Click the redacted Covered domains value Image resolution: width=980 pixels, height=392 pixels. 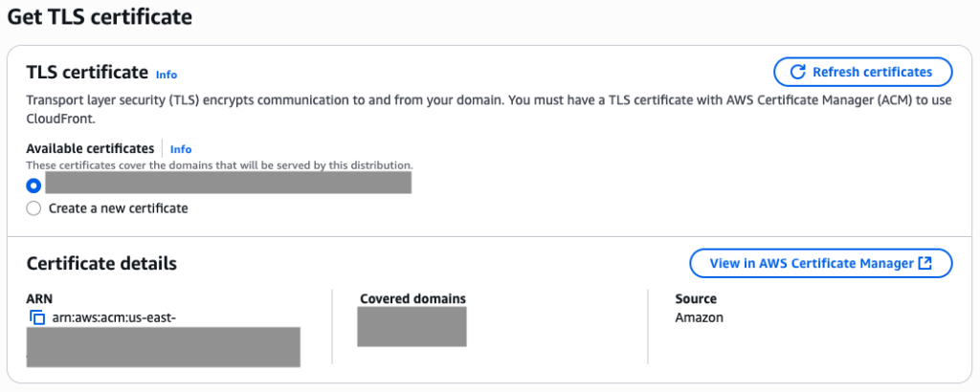pos(411,327)
